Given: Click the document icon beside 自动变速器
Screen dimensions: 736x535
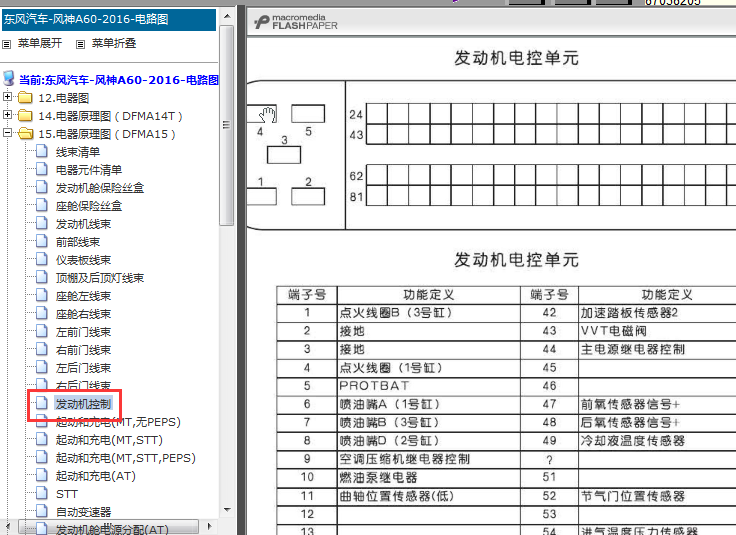Looking at the screenshot, I should (42, 511).
